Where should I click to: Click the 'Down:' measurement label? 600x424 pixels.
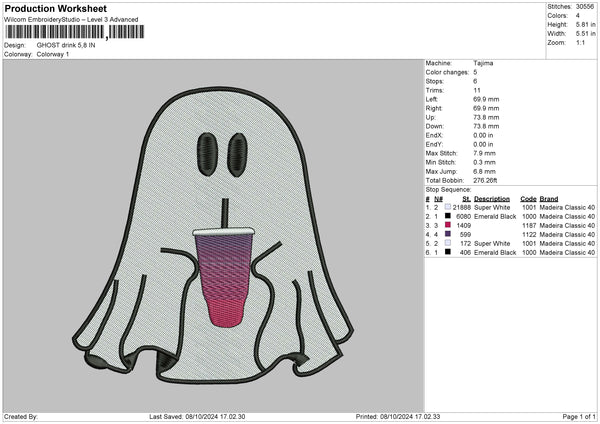click(434, 126)
